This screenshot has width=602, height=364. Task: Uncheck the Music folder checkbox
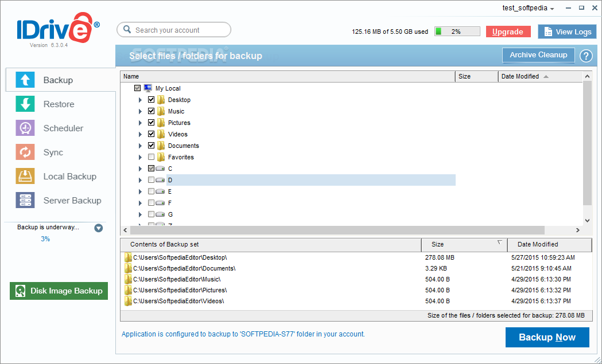pos(152,111)
